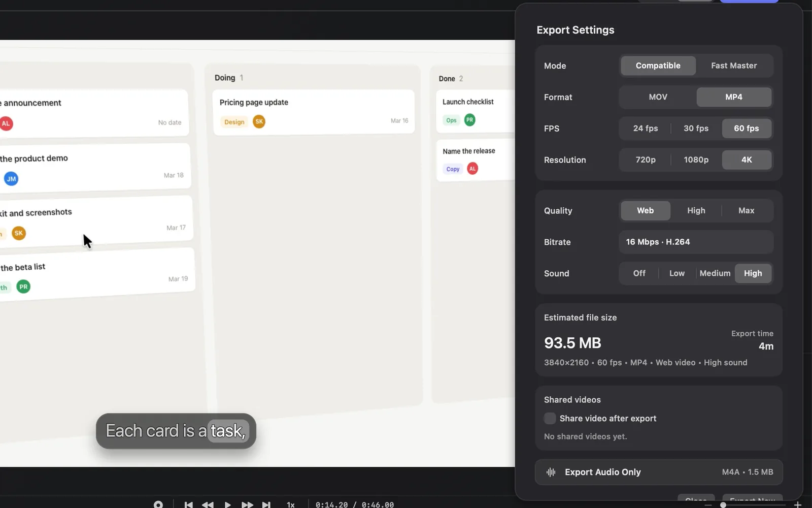Choose MP4 format
Image resolution: width=812 pixels, height=508 pixels.
point(734,97)
